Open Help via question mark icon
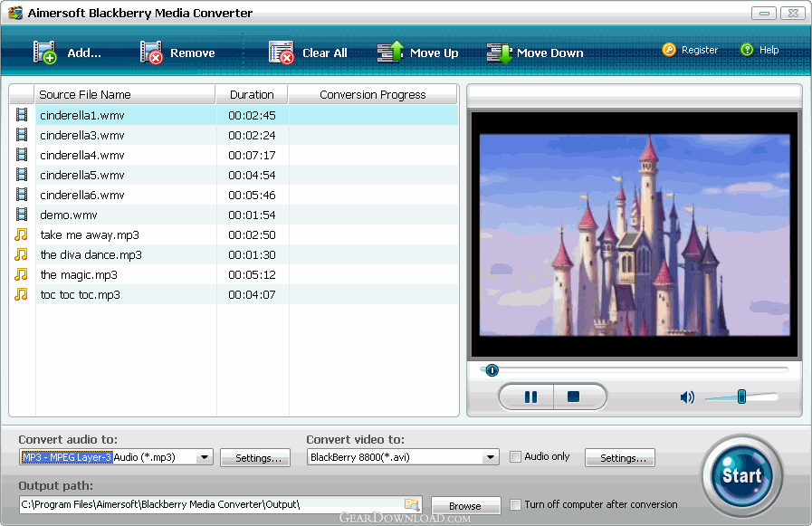The width and height of the screenshot is (812, 526). [747, 50]
